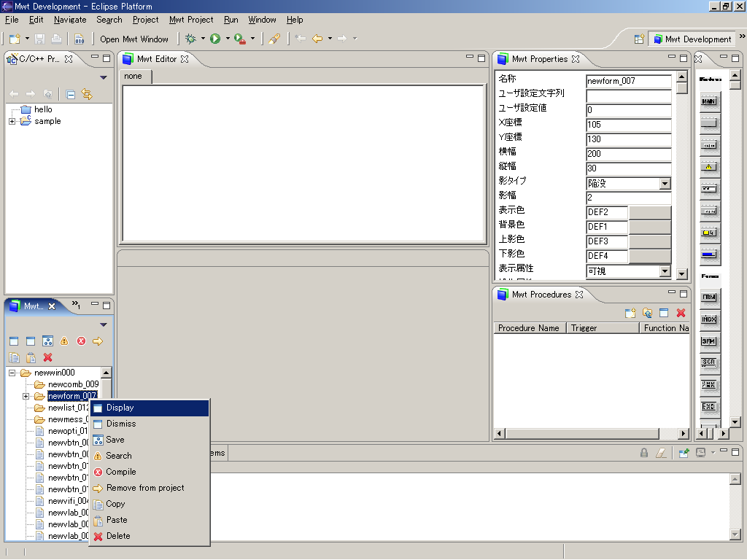Image resolution: width=747 pixels, height=560 pixels.
Task: Click the warning Search icon in Mwt view toolbar
Action: tap(64, 341)
